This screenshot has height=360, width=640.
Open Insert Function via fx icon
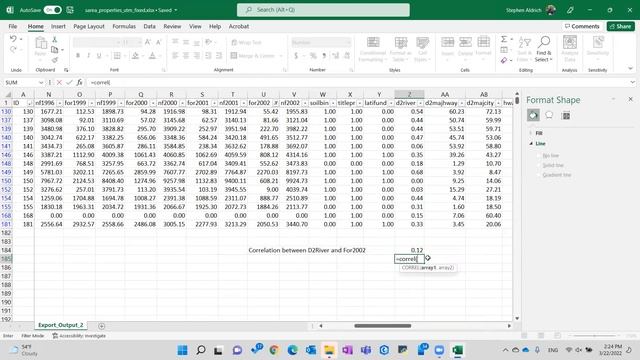pos(79,82)
